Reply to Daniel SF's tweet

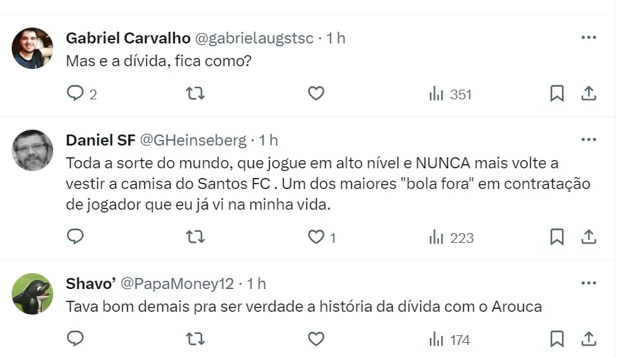(x=75, y=237)
